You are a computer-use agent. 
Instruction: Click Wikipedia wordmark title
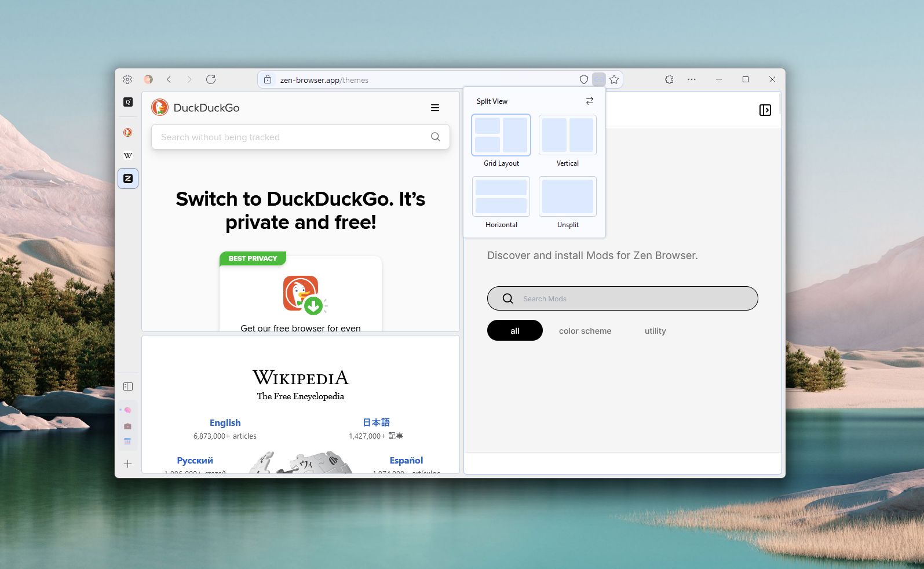(301, 378)
